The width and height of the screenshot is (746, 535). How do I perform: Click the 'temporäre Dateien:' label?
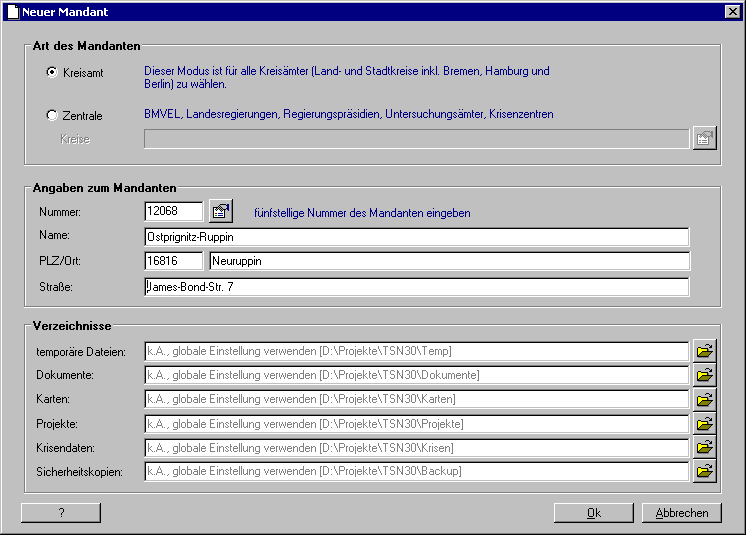click(81, 352)
